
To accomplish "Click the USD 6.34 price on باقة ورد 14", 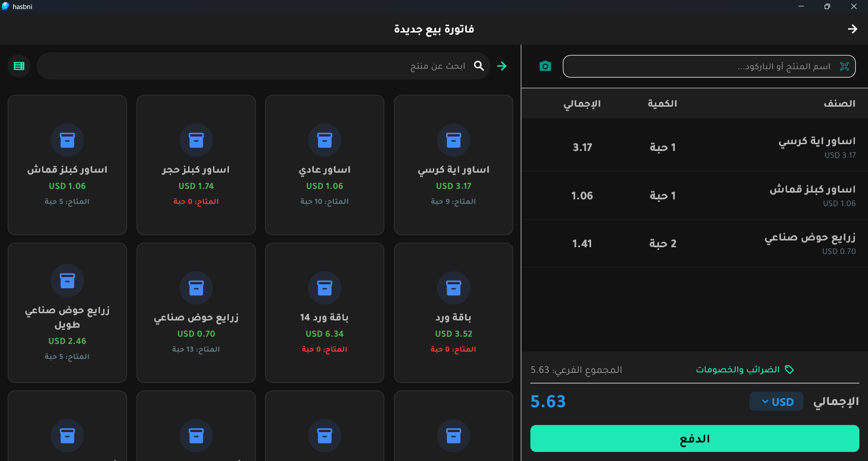I will (x=325, y=334).
